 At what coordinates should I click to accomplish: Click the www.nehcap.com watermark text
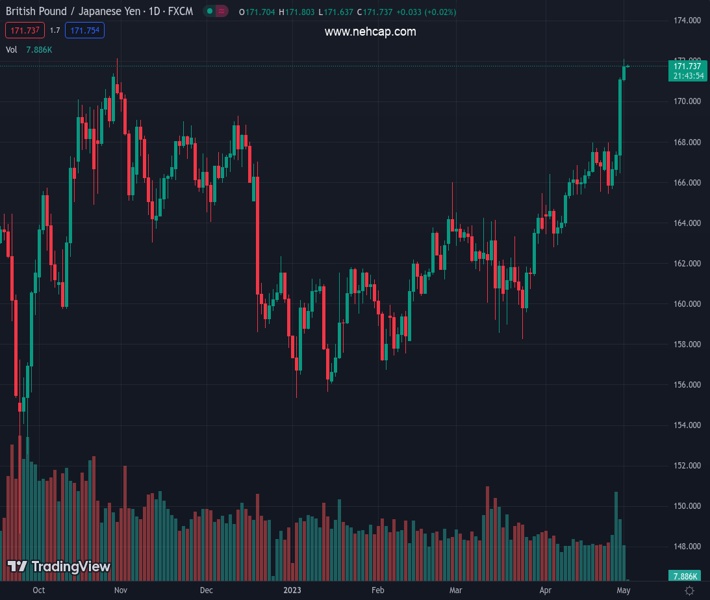[x=370, y=32]
